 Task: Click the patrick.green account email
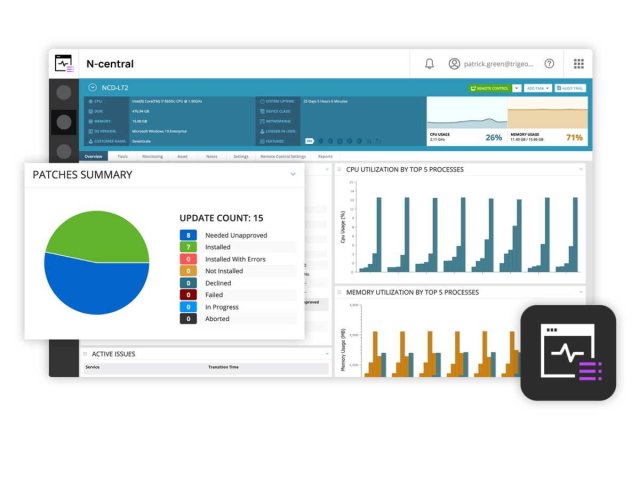click(x=498, y=64)
